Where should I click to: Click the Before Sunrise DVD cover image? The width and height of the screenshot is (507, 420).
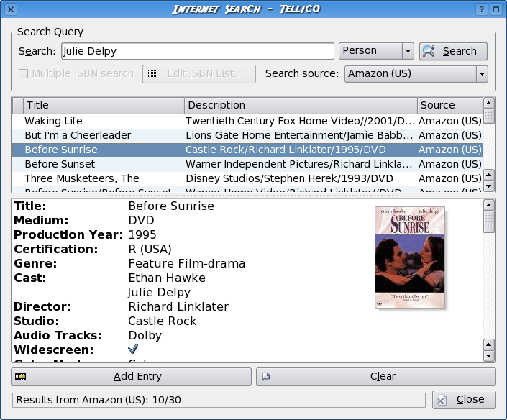point(410,257)
